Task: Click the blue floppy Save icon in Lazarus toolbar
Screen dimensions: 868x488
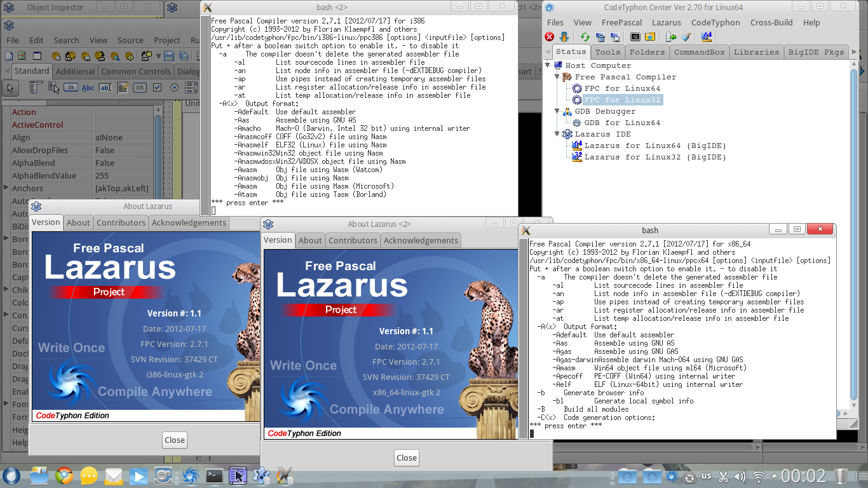Action: (x=168, y=56)
